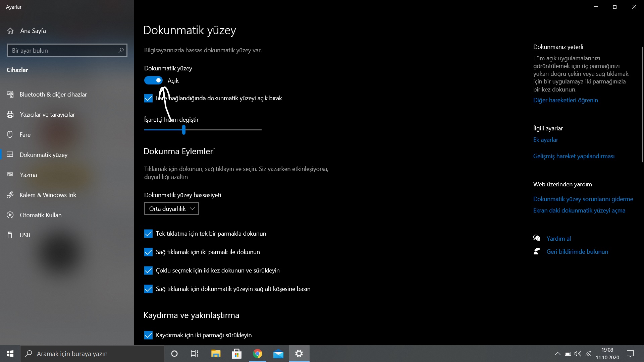Image resolution: width=644 pixels, height=362 pixels.
Task: Uncheck Sağ tıklamak için iki parmak ile dokunun
Action: coord(148,252)
